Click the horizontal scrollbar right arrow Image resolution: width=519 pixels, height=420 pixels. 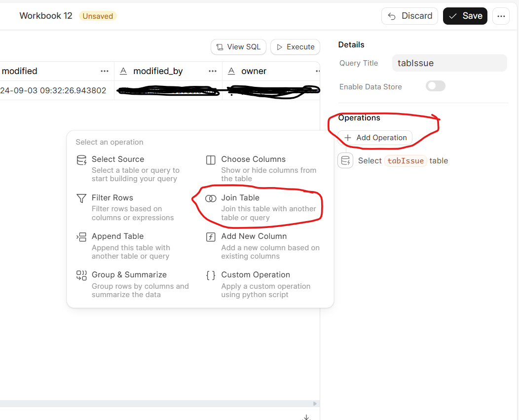coord(315,404)
